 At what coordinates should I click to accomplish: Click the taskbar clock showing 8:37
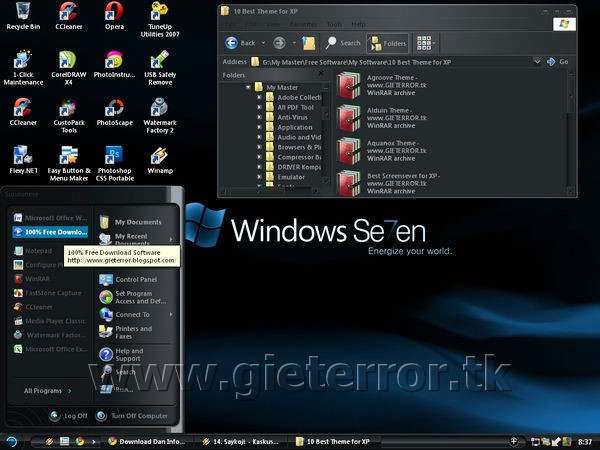coord(585,442)
